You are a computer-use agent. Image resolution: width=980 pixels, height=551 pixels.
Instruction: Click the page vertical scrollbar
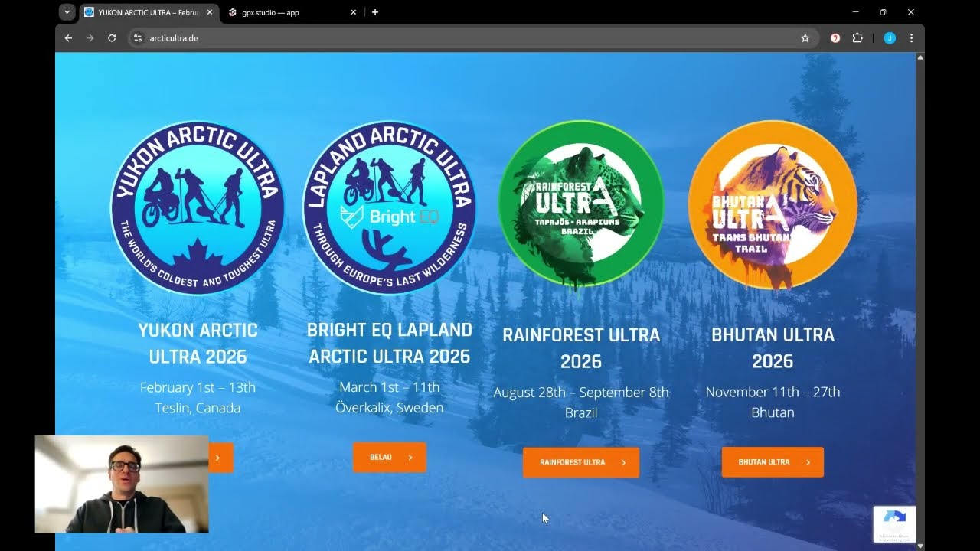pyautogui.click(x=920, y=302)
